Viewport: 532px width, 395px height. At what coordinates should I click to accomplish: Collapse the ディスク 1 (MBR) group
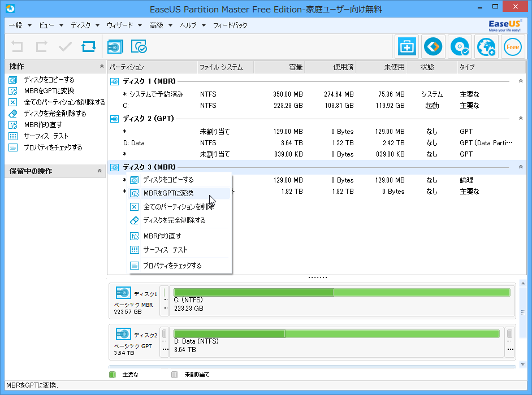(x=521, y=81)
